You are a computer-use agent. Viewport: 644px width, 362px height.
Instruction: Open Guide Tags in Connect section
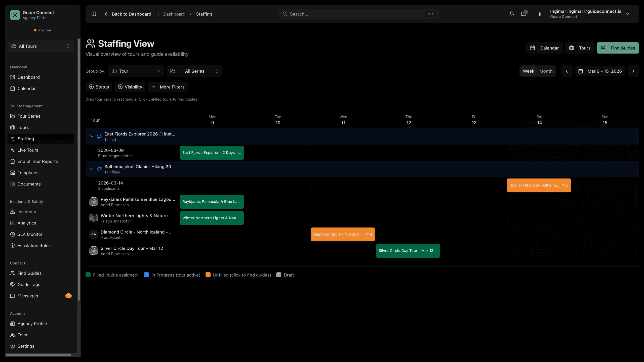tap(29, 284)
